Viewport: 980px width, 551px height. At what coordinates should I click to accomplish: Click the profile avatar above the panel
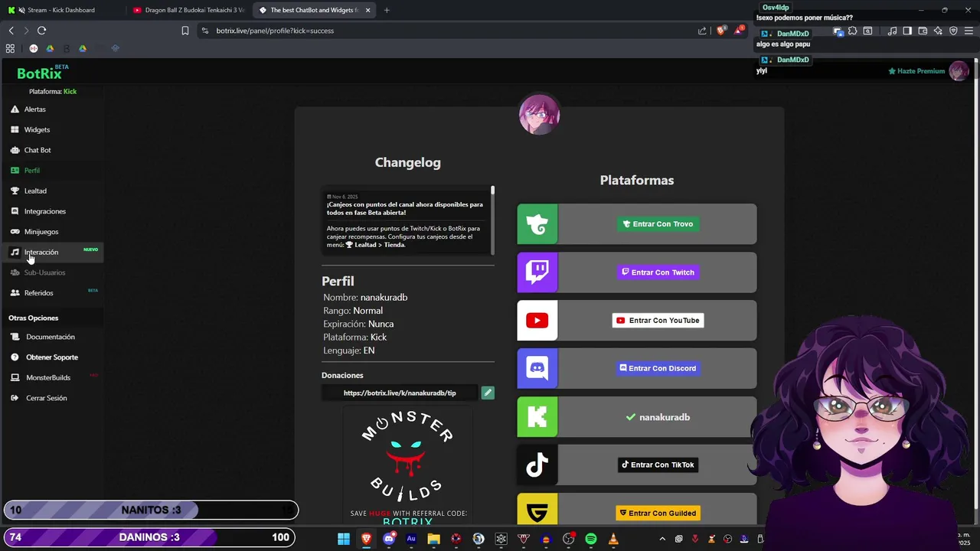(x=539, y=114)
